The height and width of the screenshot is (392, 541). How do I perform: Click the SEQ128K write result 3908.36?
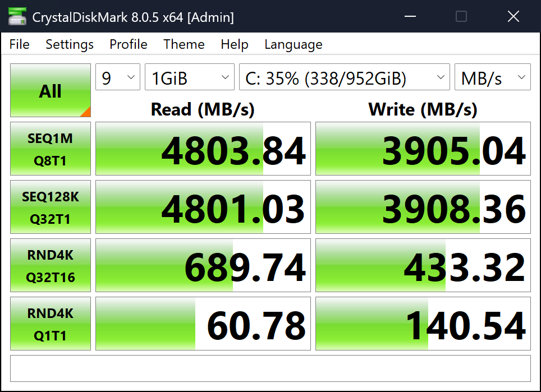[423, 207]
